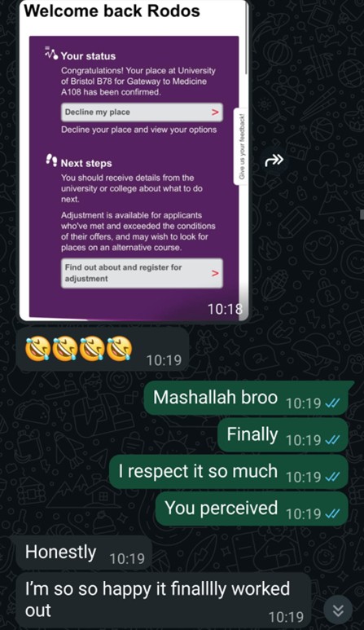
Task: Click 'Find out about and register for adjustment'
Action: tap(142, 273)
